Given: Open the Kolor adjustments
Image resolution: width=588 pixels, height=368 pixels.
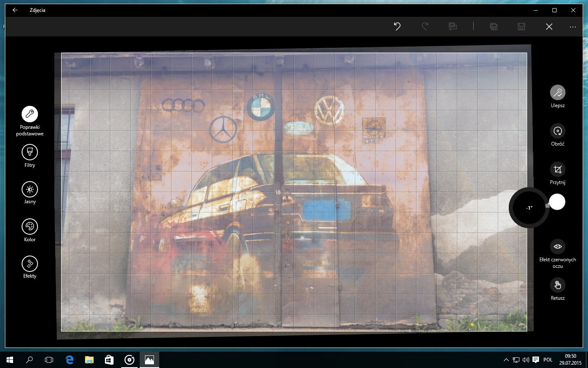Looking at the screenshot, I should pos(30,230).
